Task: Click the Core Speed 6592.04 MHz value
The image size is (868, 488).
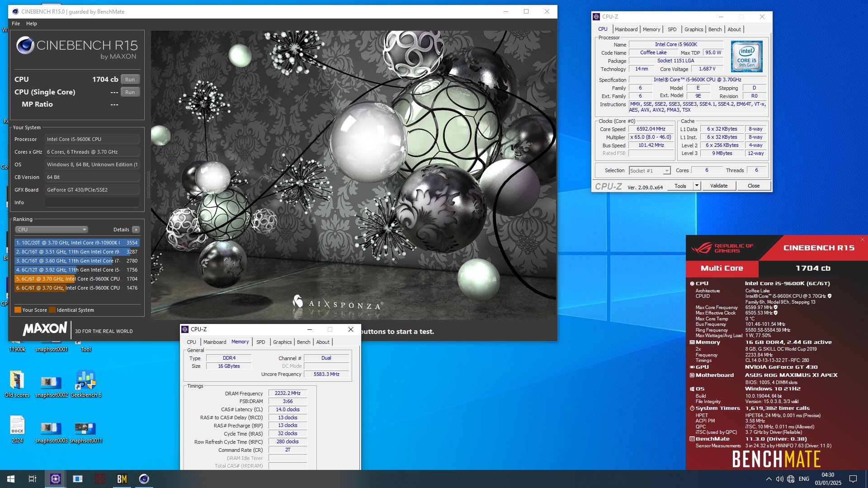Action: tap(651, 129)
